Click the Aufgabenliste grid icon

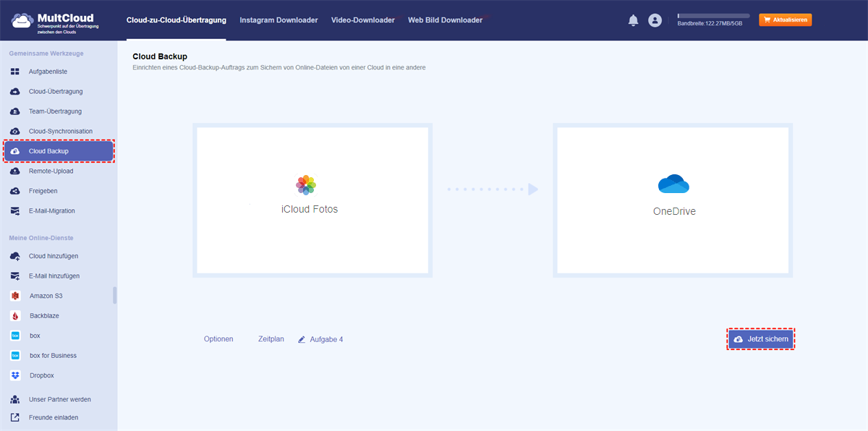(x=15, y=72)
